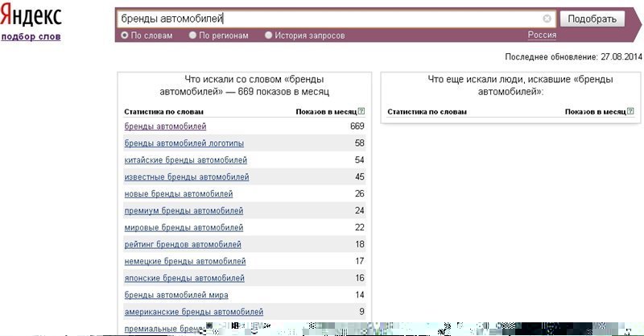Open бренды автомобилей логотипы link

(x=184, y=143)
